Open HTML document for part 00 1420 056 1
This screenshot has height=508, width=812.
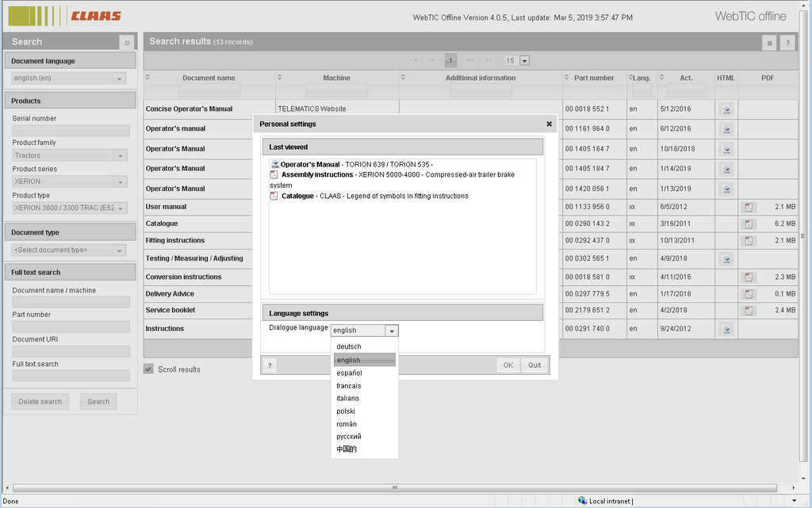tap(726, 189)
